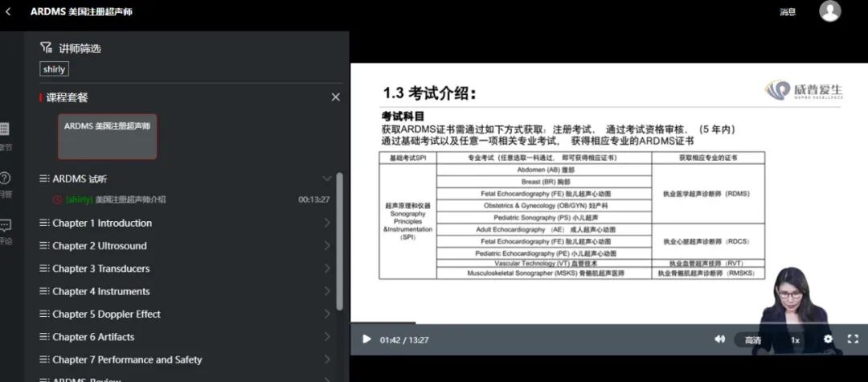Open Chapter 7 Performance and Safety row

(186, 359)
